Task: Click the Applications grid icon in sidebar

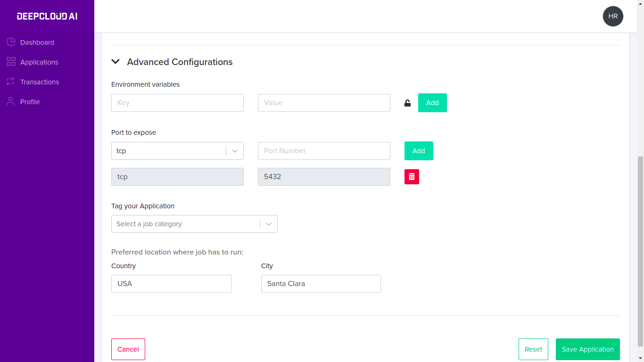Action: 11,62
